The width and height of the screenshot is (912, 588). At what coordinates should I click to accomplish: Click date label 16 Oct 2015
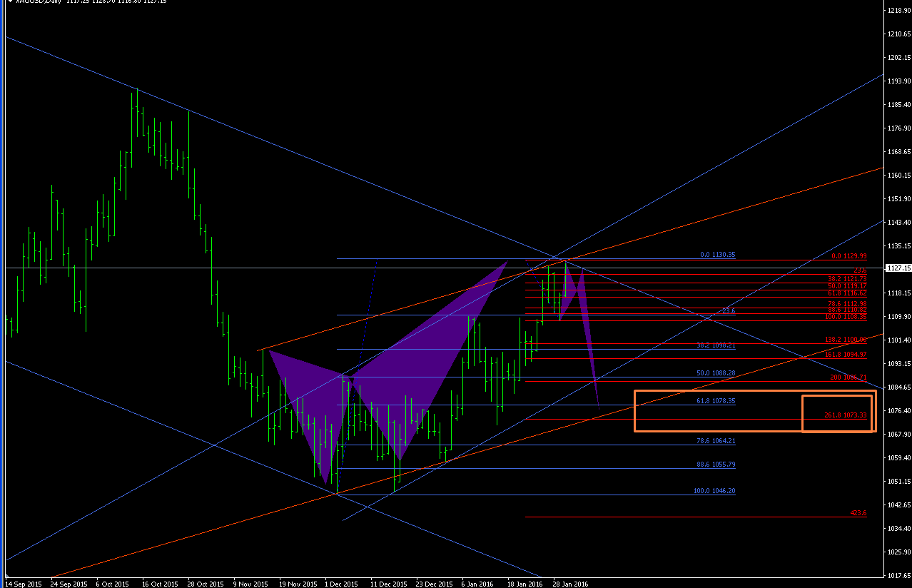click(x=160, y=584)
